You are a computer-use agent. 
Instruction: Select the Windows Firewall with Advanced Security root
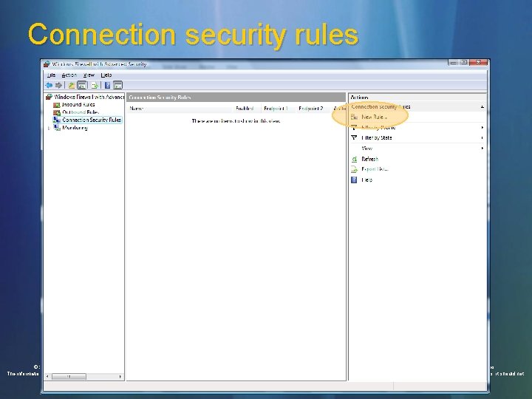click(89, 97)
